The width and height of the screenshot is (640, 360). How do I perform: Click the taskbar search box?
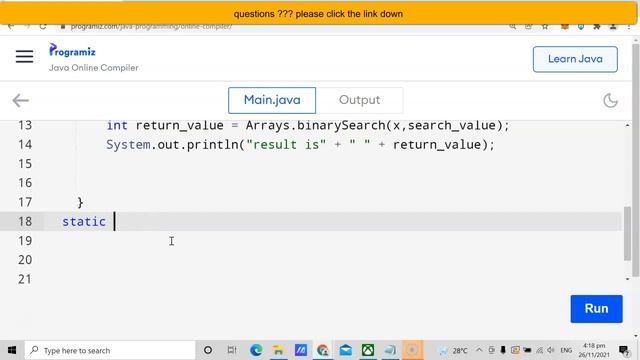pyautogui.click(x=110, y=350)
